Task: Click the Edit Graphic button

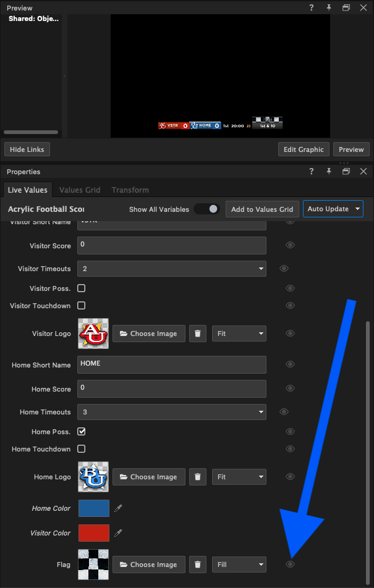Action: [x=304, y=149]
